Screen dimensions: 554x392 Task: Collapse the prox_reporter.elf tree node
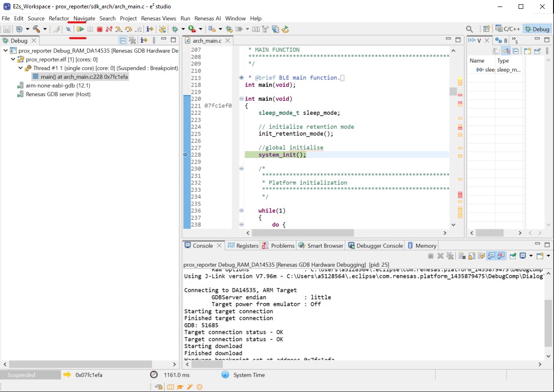(x=13, y=59)
